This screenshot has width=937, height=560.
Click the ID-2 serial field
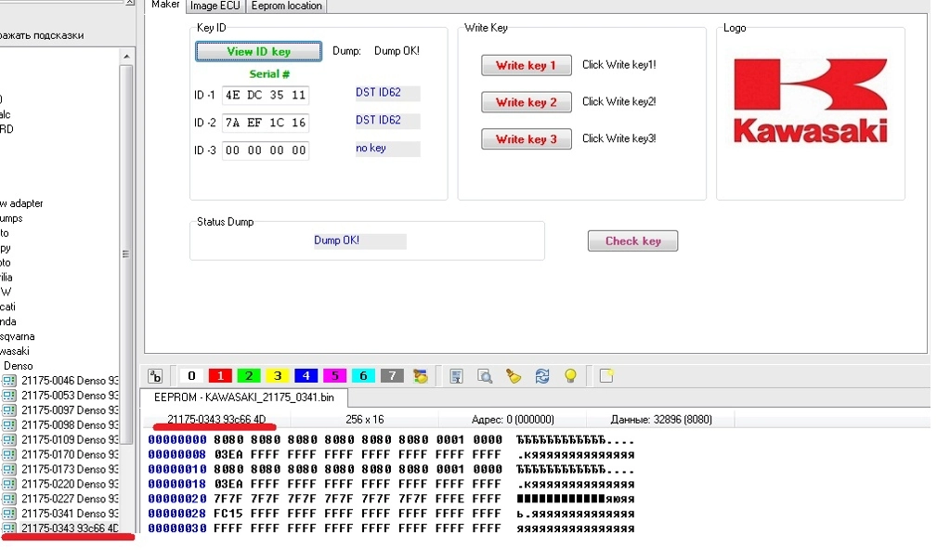[x=266, y=123]
